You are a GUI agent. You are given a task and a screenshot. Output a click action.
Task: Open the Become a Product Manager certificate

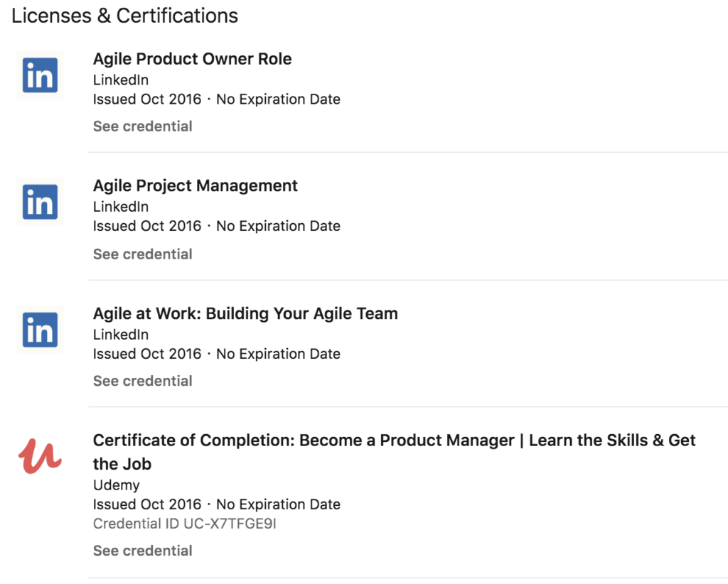[394, 440]
